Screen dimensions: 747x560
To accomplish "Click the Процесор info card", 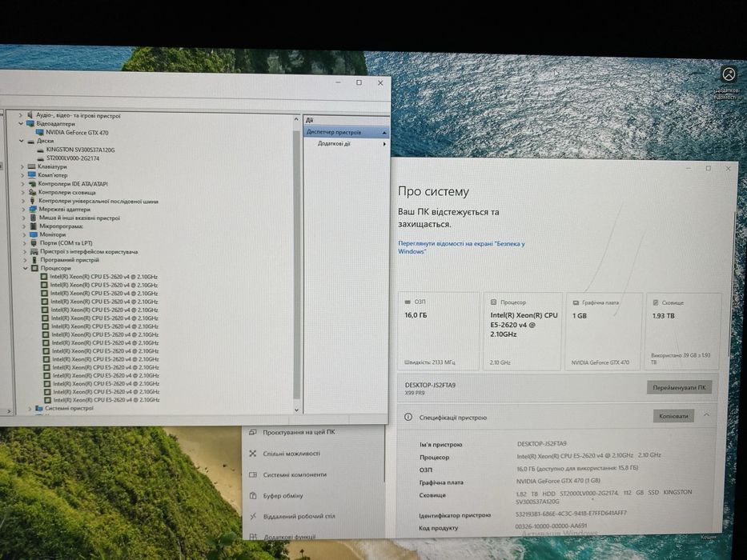I will pyautogui.click(x=522, y=331).
